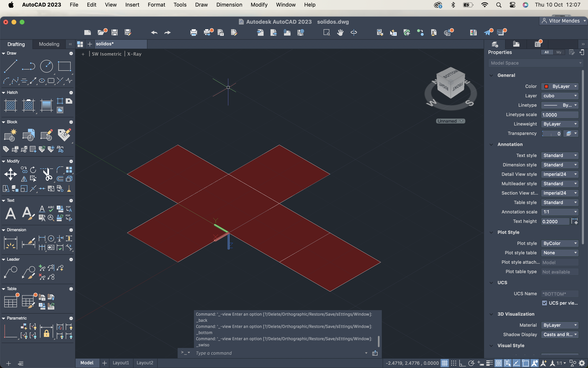Switch to the Layout2 tab
The image size is (588, 368).
(145, 363)
